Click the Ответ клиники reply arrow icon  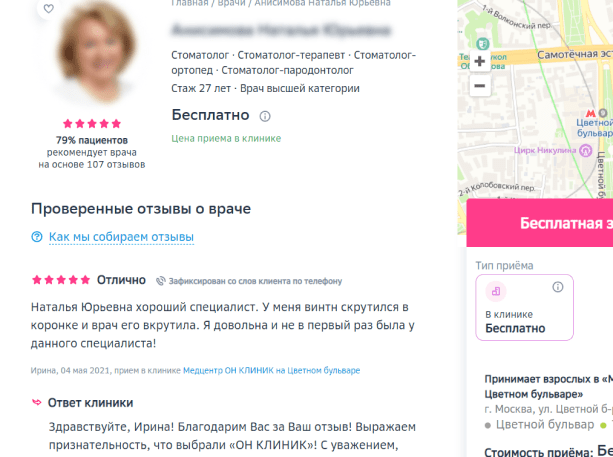pos(36,402)
